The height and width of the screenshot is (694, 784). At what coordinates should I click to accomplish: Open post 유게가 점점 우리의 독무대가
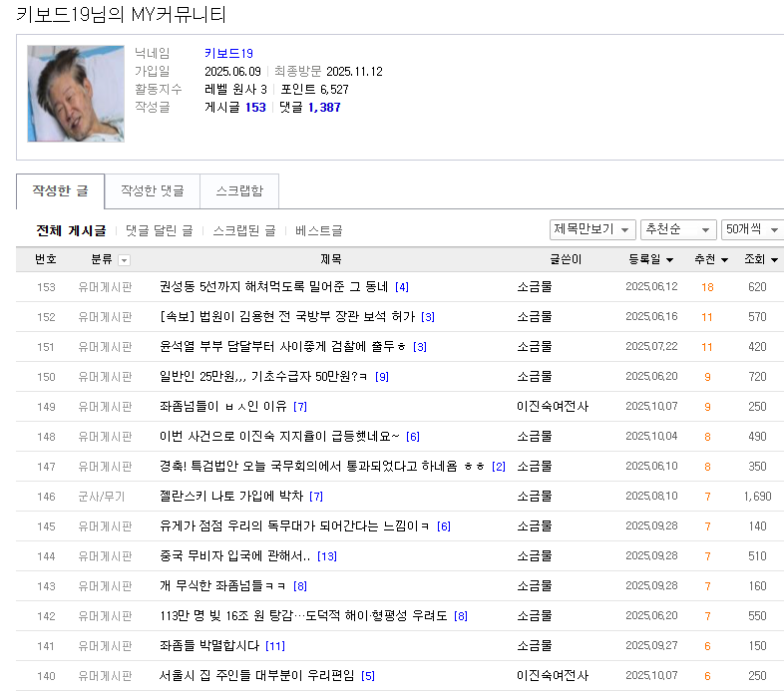coord(294,526)
